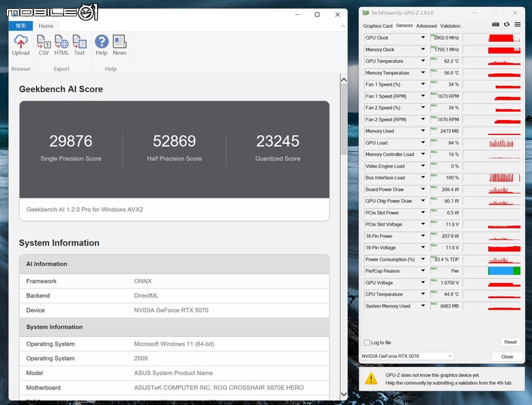
Task: Collapse the Geekbench ribbon with chevron
Action: 342,26
